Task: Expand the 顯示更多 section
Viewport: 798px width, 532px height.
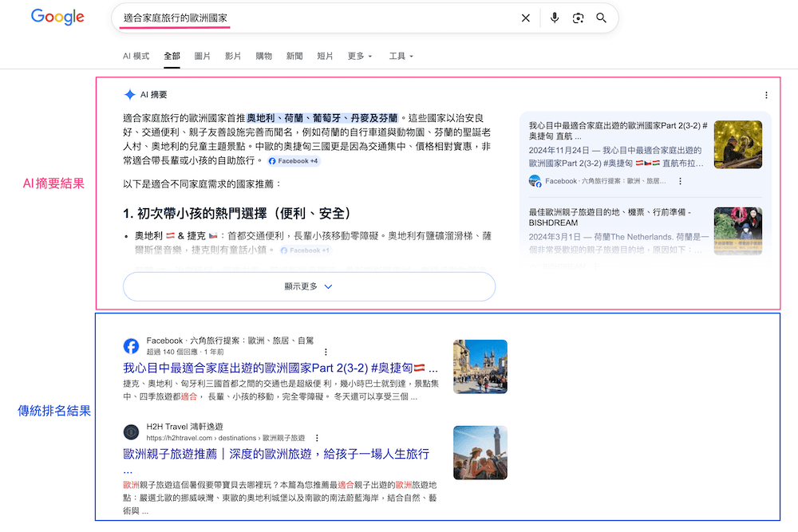Action: [x=308, y=286]
